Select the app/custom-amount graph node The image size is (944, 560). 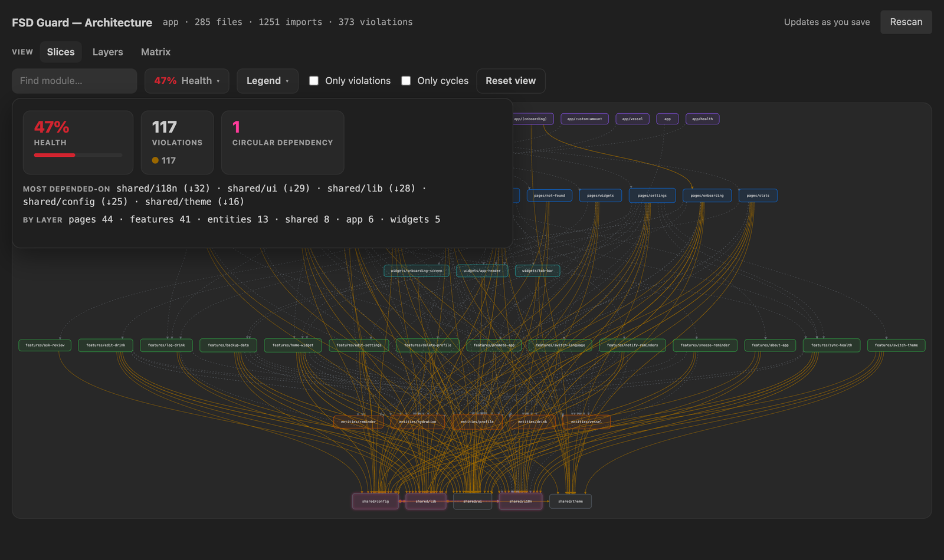(x=585, y=119)
